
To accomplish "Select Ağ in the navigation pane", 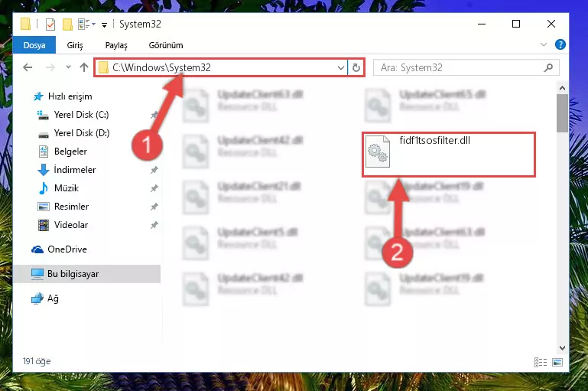I will click(53, 298).
